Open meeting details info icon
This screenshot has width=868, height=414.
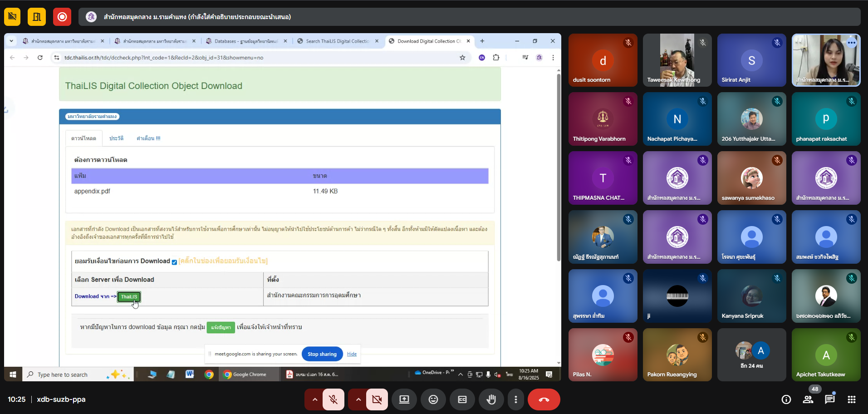tap(786, 399)
